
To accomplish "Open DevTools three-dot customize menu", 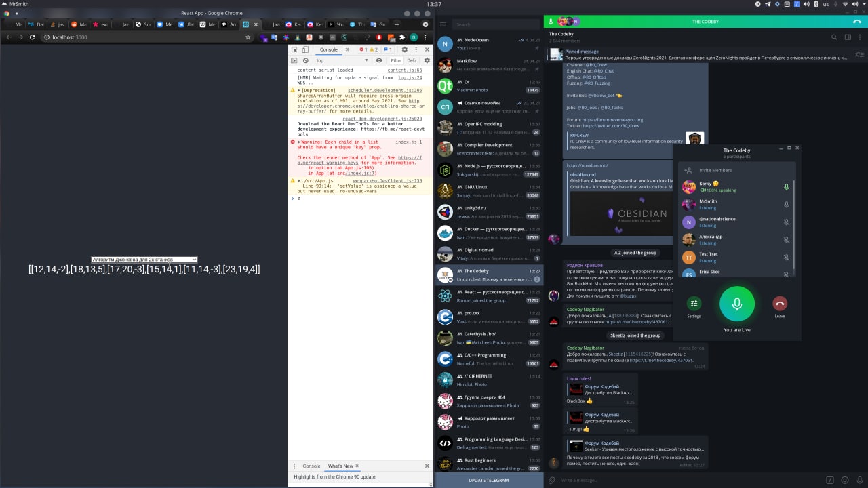I will point(416,49).
